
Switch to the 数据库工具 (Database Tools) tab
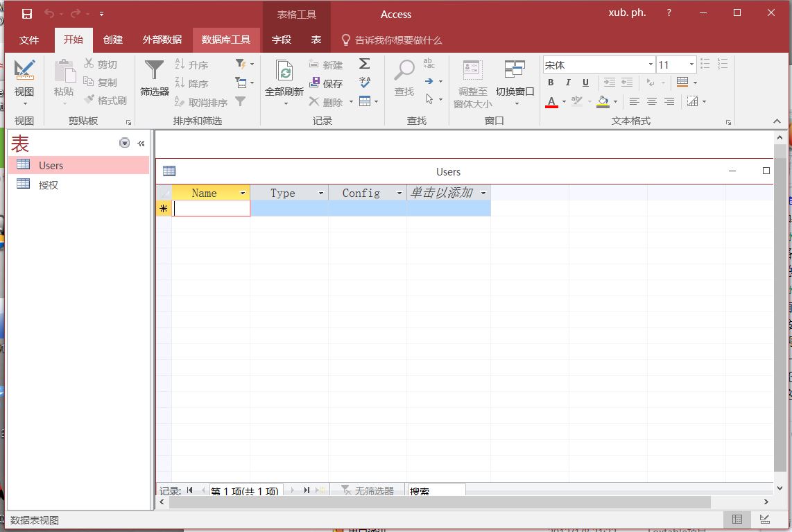pos(226,40)
